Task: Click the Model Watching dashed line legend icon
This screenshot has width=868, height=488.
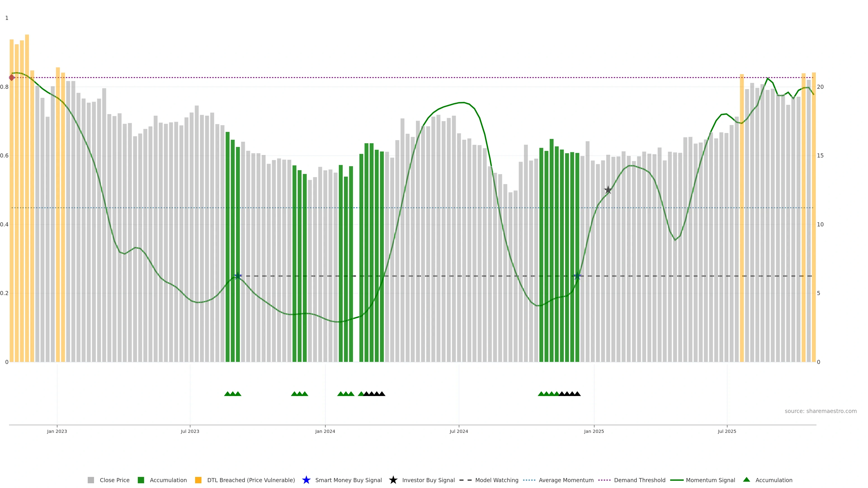Action: [x=465, y=480]
